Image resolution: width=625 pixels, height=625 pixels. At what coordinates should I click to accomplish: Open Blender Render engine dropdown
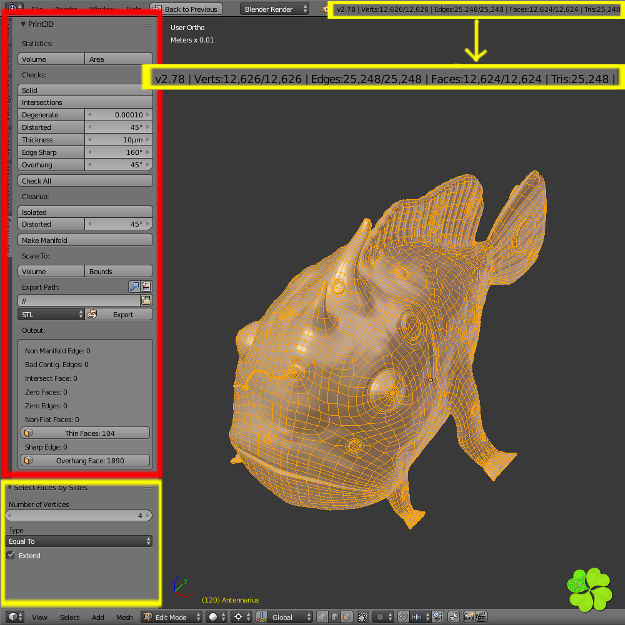(x=274, y=9)
